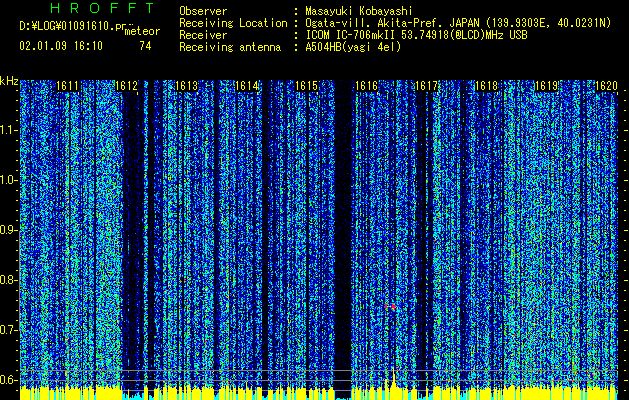Click the 1619 time marker

[546, 86]
